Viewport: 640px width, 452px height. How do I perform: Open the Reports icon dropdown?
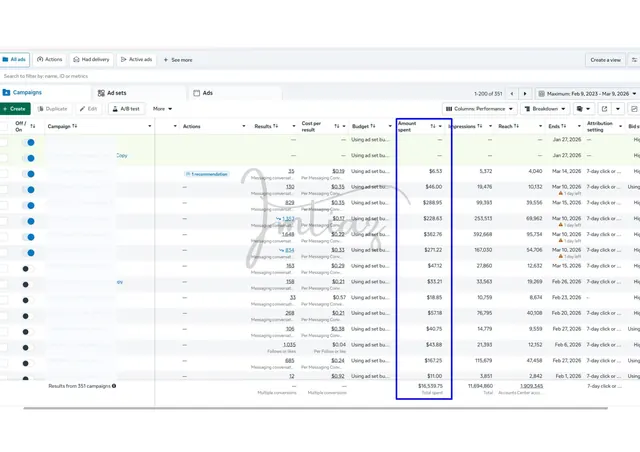pos(583,109)
